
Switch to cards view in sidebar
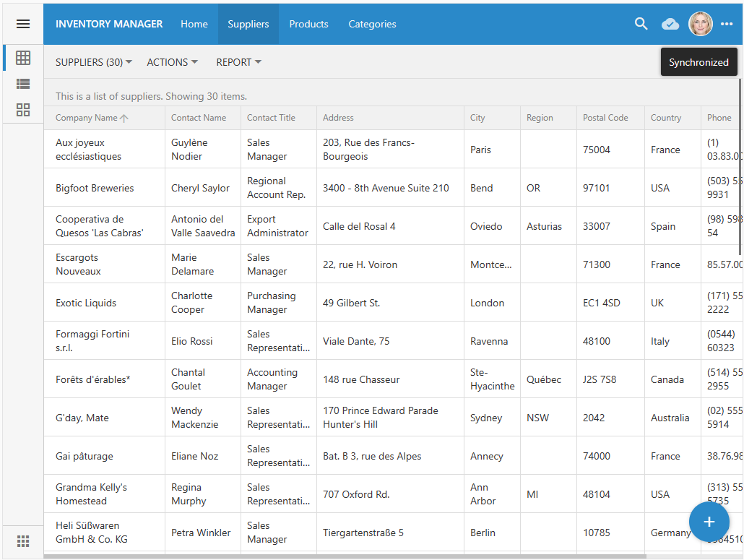[23, 110]
